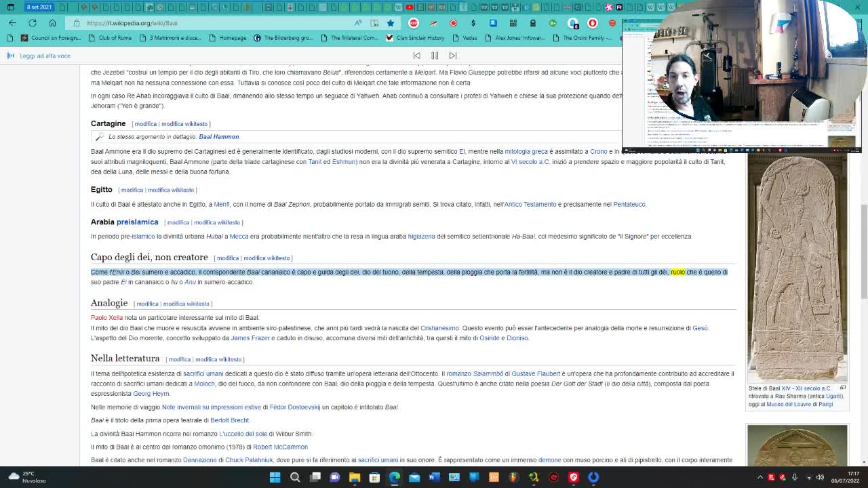Switch to Microsoft Edge in taskbar

(x=395, y=477)
